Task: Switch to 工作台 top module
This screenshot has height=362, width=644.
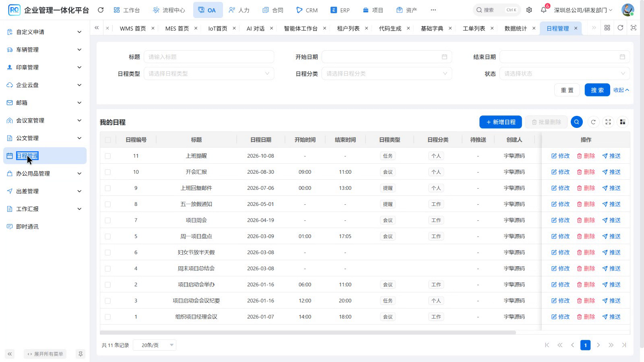Action: pos(127,10)
